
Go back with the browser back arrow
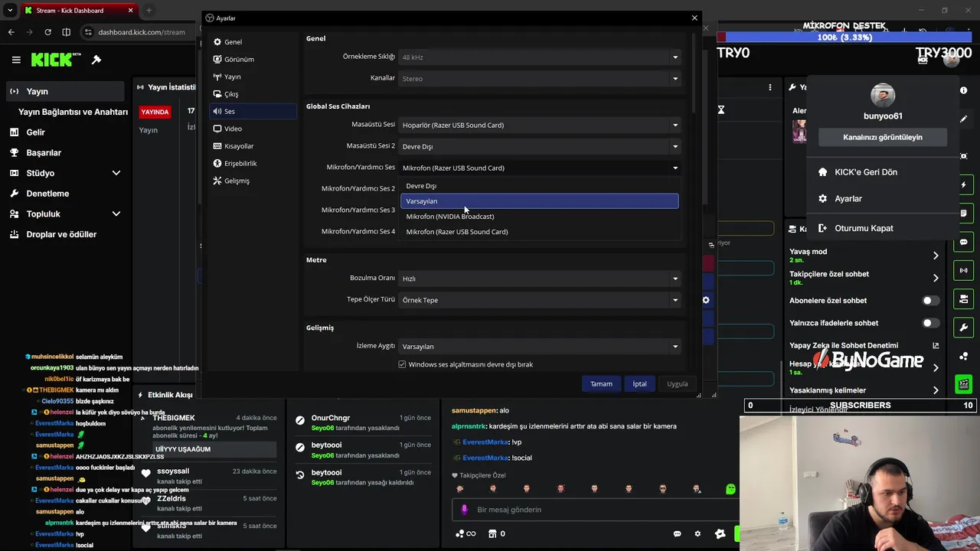pyautogui.click(x=11, y=32)
